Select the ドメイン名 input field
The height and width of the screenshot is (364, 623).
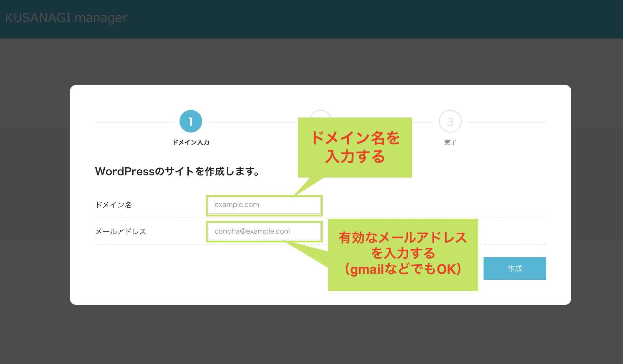click(x=264, y=205)
